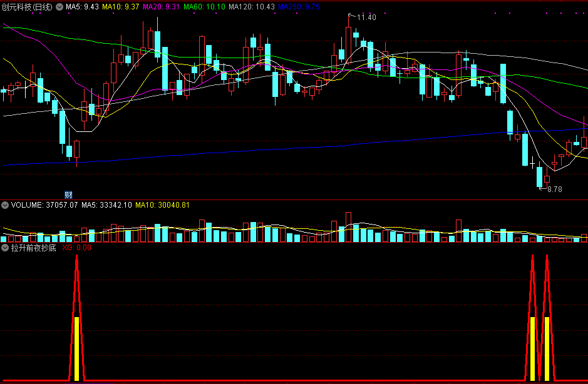Image resolution: width=588 pixels, height=384 pixels.
Task: Click the 11.40 high price label
Action: point(366,18)
